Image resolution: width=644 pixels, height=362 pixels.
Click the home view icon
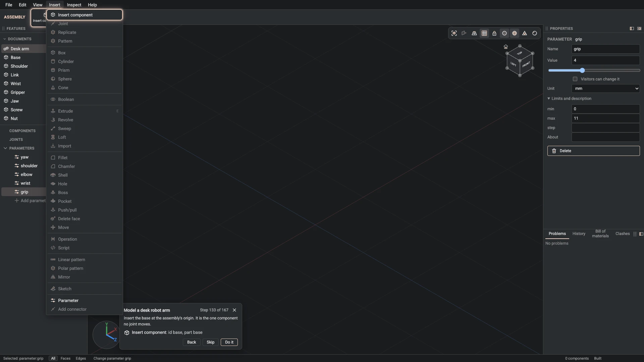(506, 47)
